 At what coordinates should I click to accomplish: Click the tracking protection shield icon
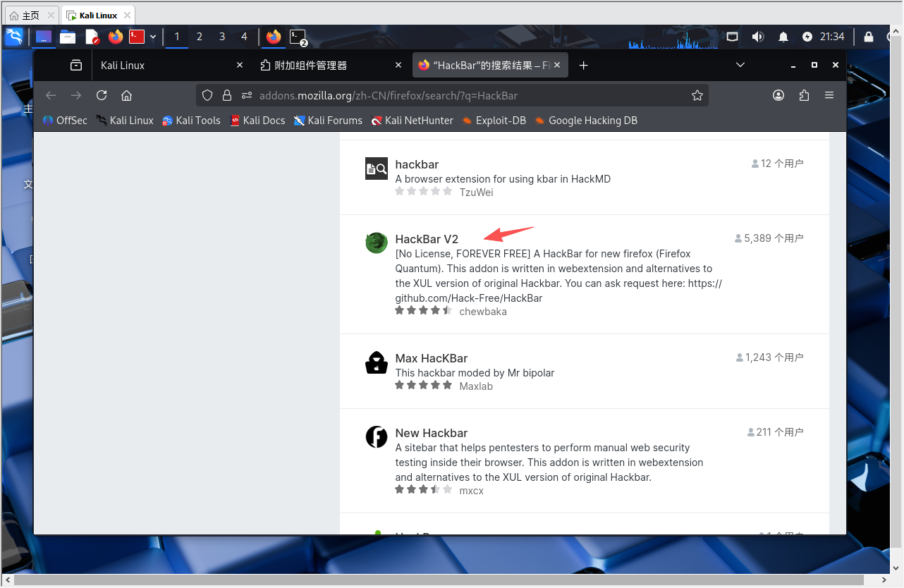tap(207, 95)
